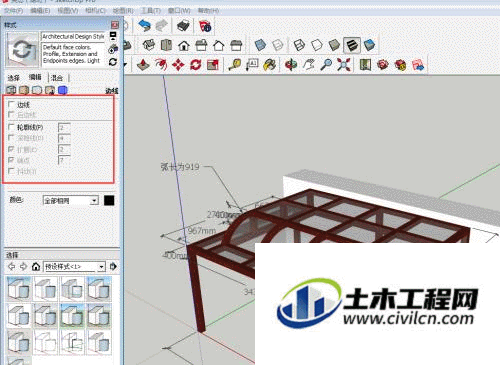Image resolution: width=500 pixels, height=365 pixels.
Task: Click the black edge color swatch
Action: tap(109, 200)
